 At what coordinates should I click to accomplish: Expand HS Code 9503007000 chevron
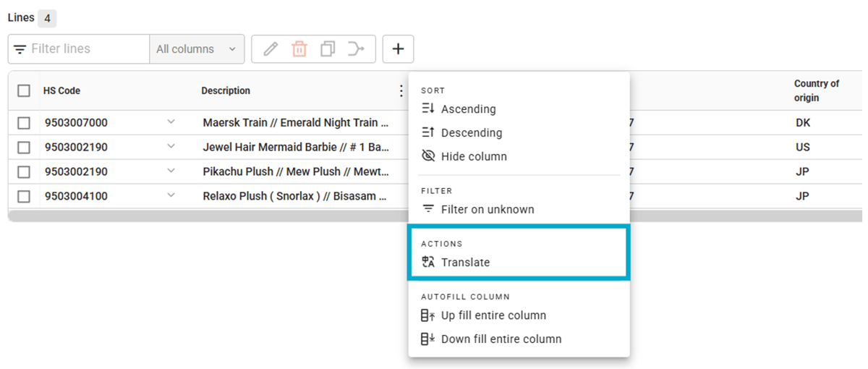[x=171, y=122]
